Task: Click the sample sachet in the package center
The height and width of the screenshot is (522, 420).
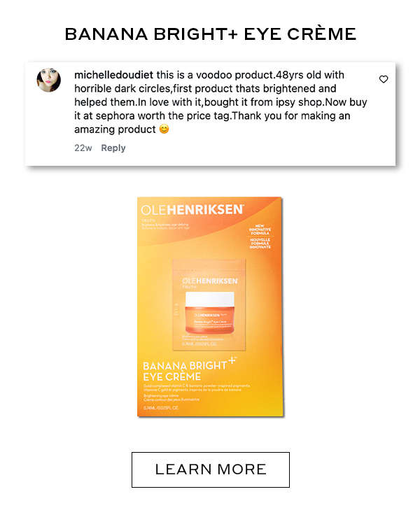Action: pyautogui.click(x=209, y=304)
